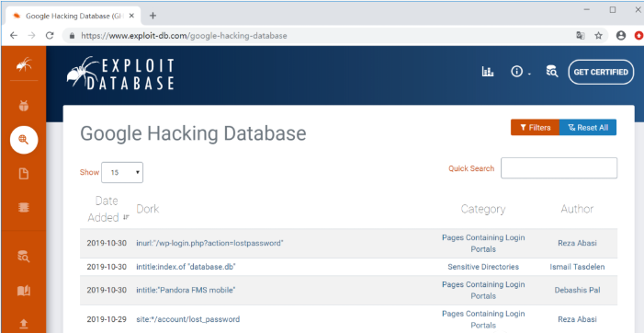Open the sidebar open-book manual icon
The image size is (644, 333).
(x=24, y=291)
